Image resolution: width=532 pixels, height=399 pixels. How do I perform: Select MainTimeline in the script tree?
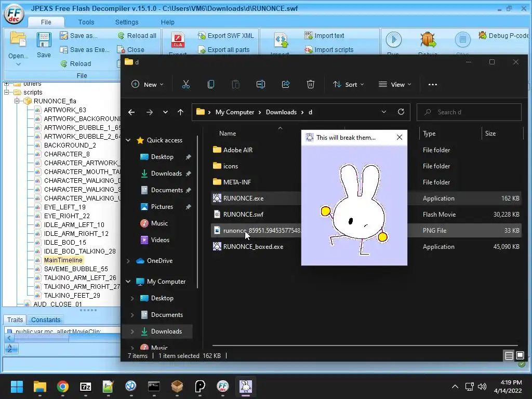point(63,260)
